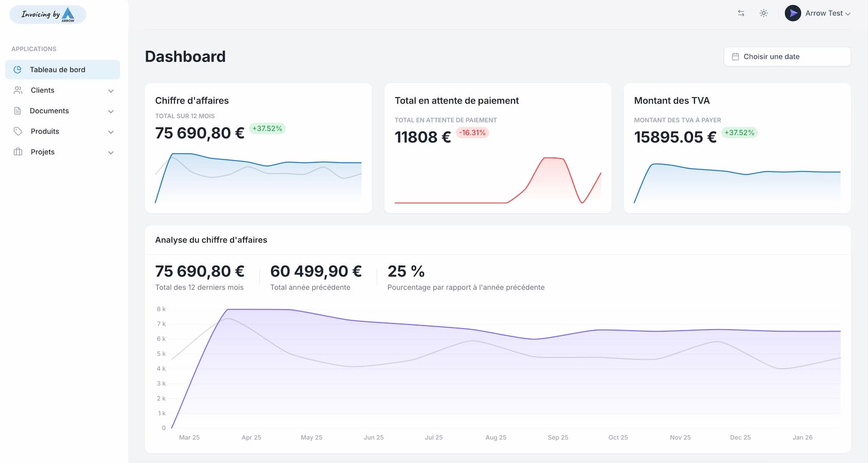Click the sync arrows icon in the header

(741, 13)
